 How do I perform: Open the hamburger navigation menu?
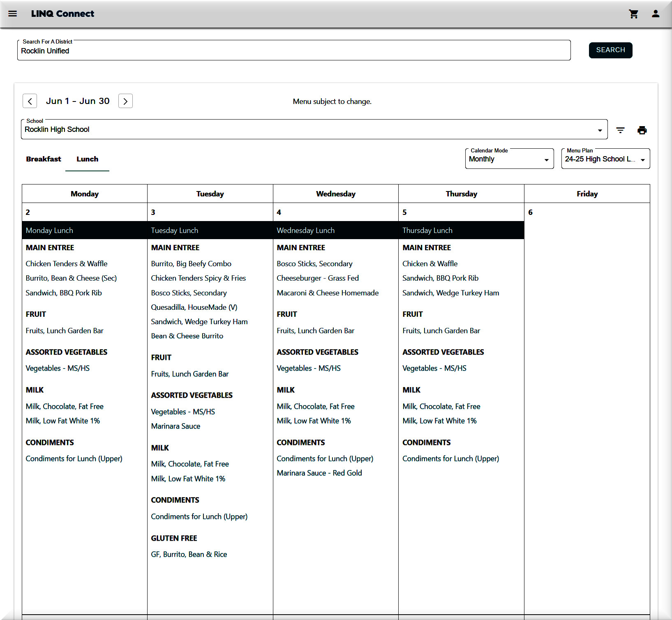click(13, 14)
